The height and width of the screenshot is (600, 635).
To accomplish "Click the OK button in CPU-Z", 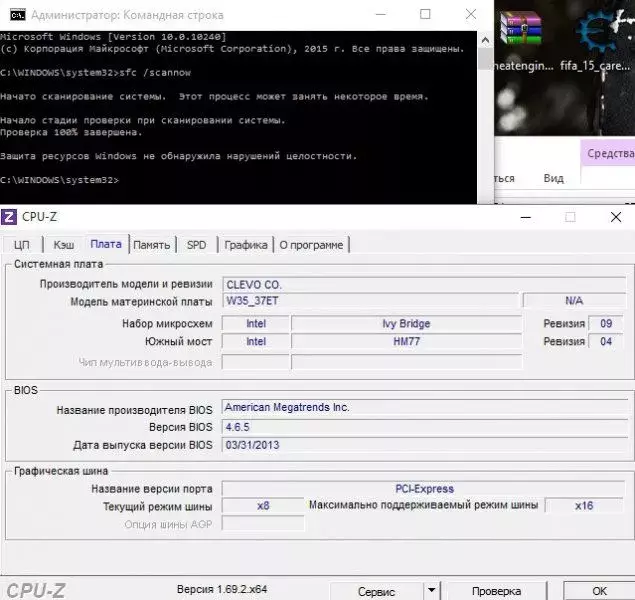I will point(599,591).
